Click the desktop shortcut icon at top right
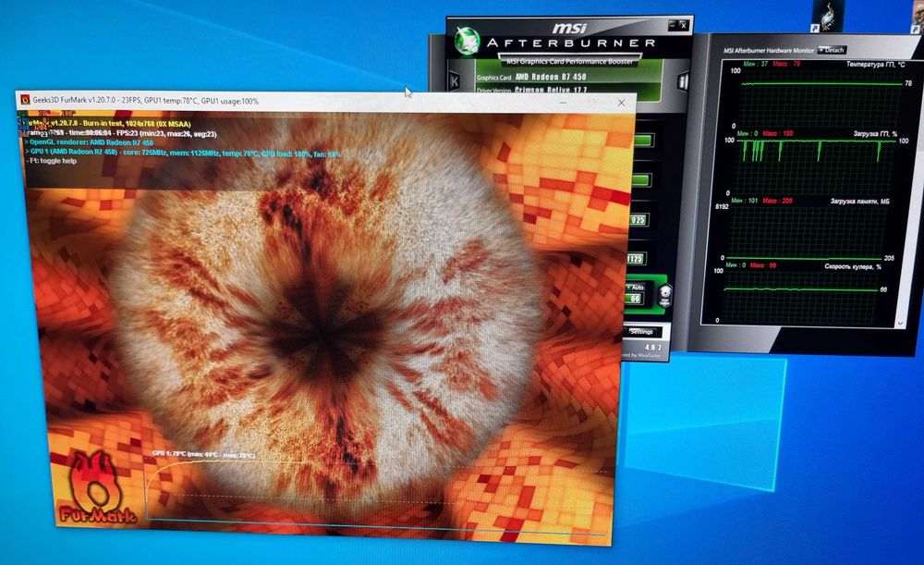The width and height of the screenshot is (924, 565). (x=827, y=16)
